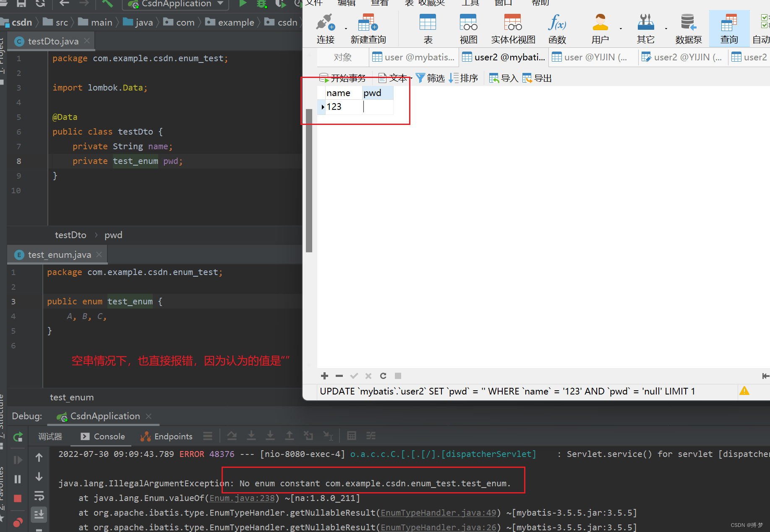Add a record with plus icon
The height and width of the screenshot is (532, 770).
click(x=324, y=376)
